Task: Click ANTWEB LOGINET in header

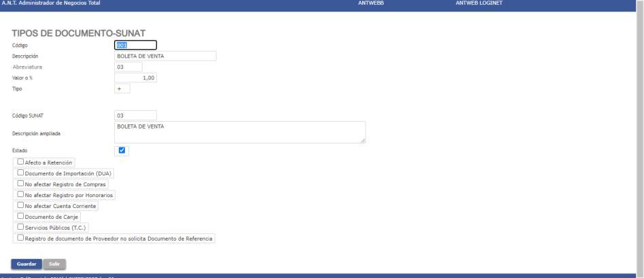Action: click(479, 3)
